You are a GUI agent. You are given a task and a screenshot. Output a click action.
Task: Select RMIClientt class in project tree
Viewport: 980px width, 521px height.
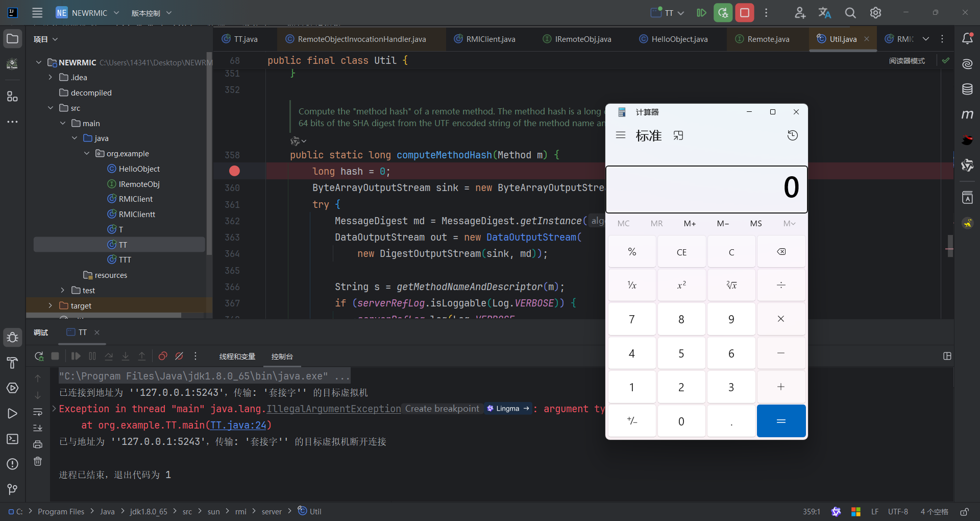point(131,214)
